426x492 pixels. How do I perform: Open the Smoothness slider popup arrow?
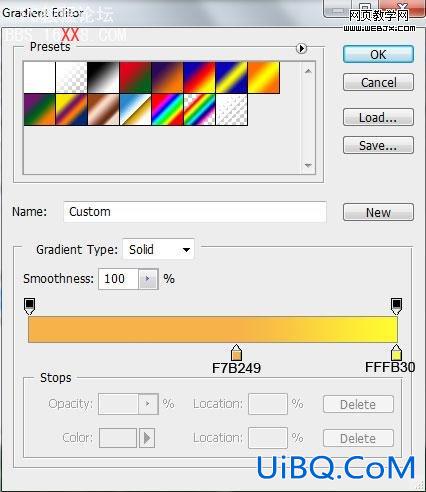(148, 279)
